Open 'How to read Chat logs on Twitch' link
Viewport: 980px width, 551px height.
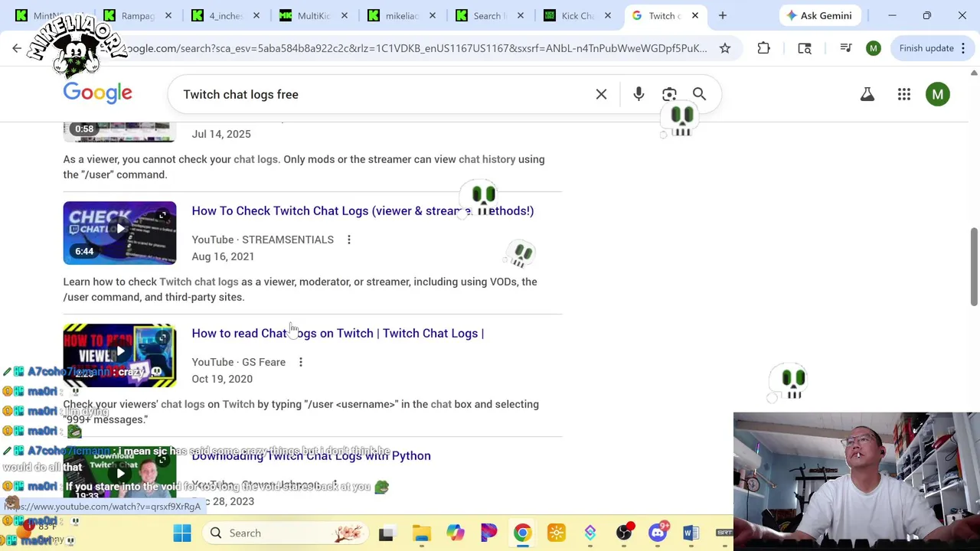338,333
